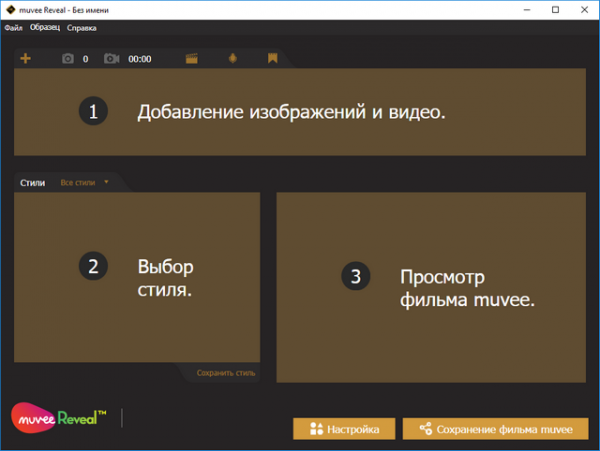Image resolution: width=600 pixels, height=451 pixels.
Task: Click the 'Выбор стиля' panel
Action: (x=137, y=277)
